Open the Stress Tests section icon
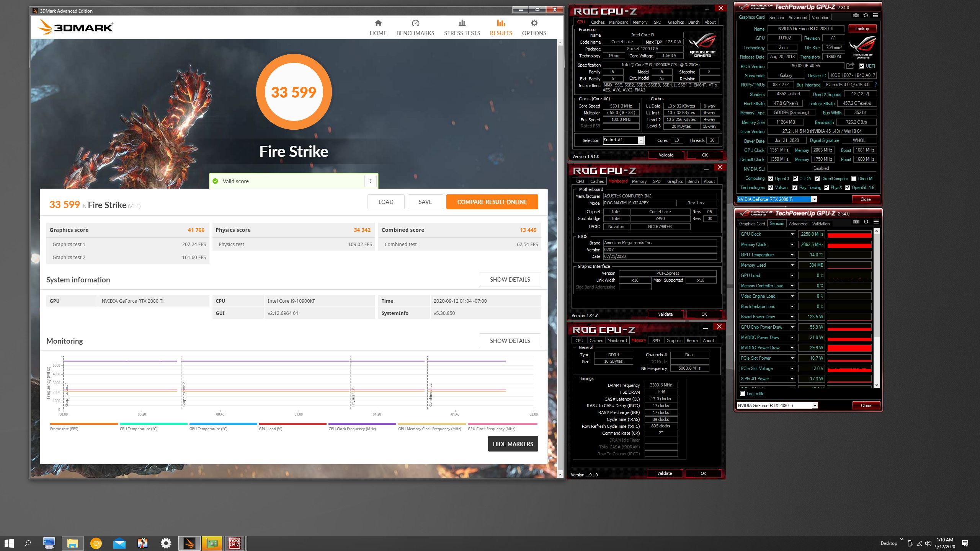The width and height of the screenshot is (980, 551). [x=462, y=23]
